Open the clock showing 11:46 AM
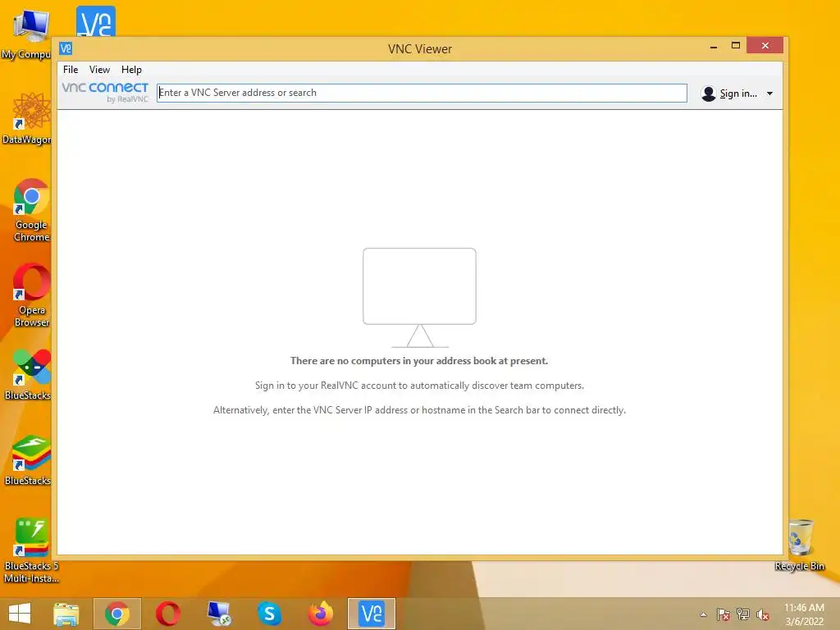Screen dimensions: 840x630 (x=804, y=614)
